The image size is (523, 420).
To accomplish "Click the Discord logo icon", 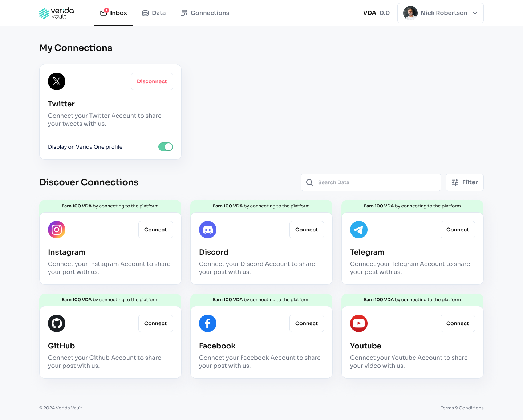I will click(x=208, y=230).
